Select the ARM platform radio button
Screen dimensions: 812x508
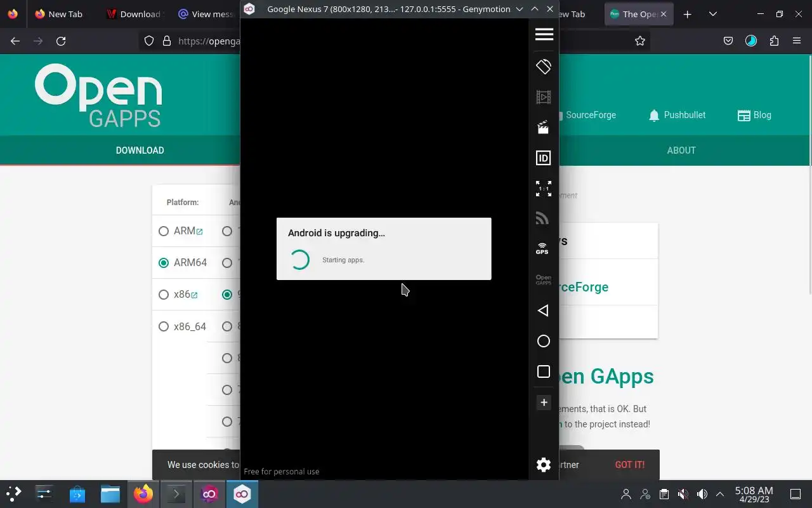164,231
